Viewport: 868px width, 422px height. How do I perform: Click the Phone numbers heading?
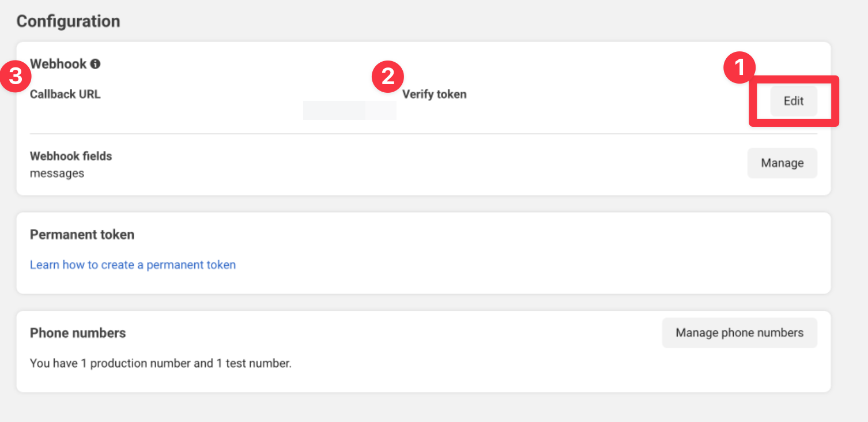click(78, 333)
